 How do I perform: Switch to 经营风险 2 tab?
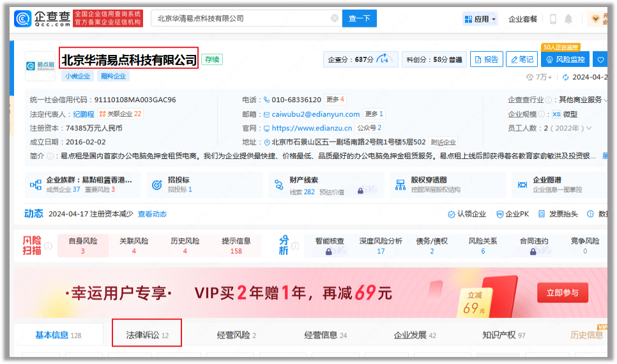236,335
